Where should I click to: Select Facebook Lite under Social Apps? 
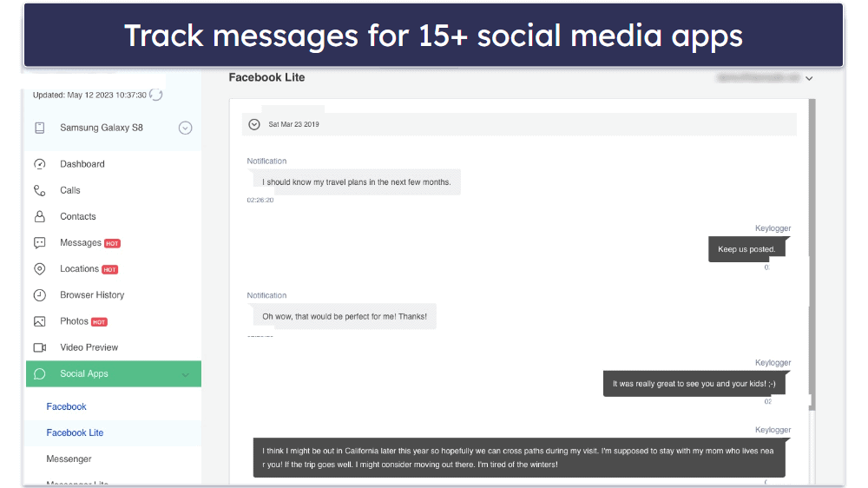(x=75, y=432)
